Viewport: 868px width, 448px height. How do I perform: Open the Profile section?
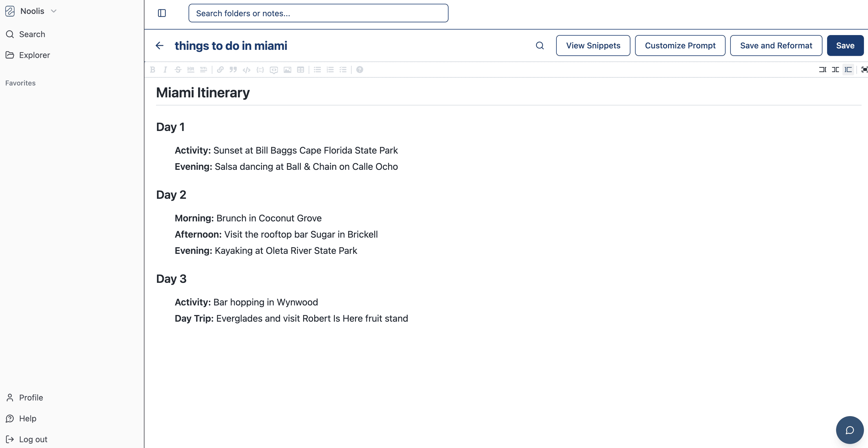30,397
